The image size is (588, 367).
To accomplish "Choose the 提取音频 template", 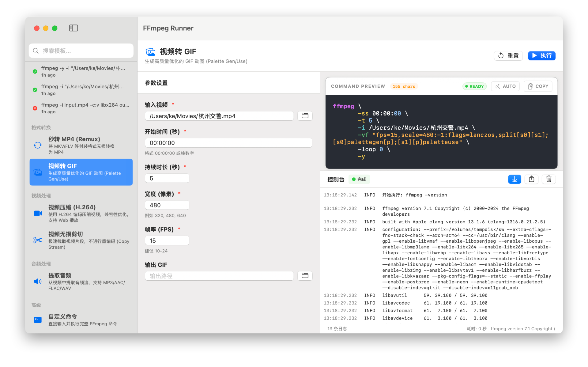I will point(81,282).
